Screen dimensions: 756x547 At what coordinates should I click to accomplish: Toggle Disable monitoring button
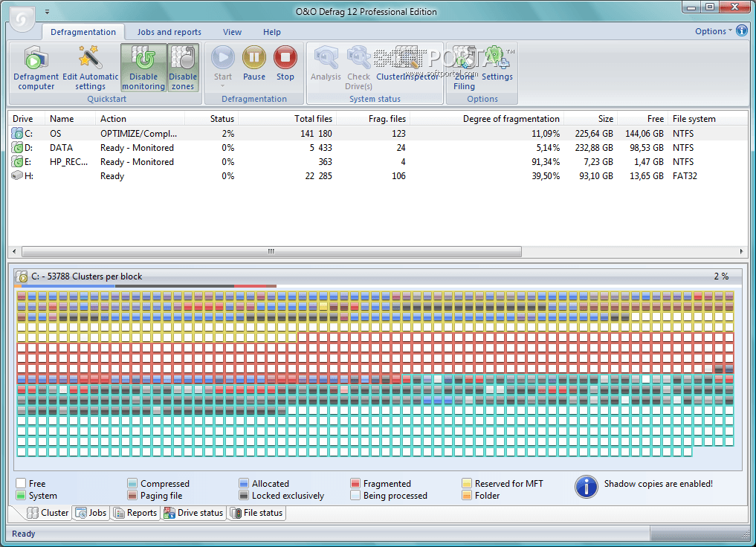[143, 68]
